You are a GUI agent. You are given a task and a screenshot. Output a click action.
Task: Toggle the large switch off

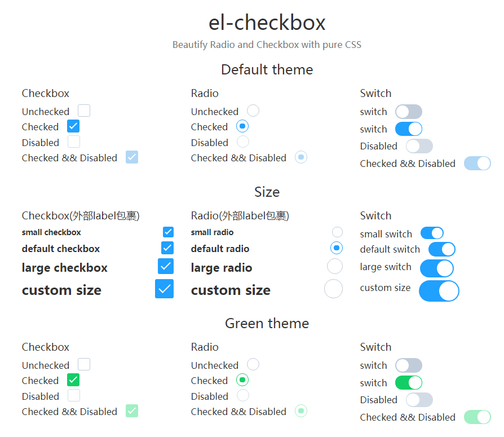pos(437,268)
